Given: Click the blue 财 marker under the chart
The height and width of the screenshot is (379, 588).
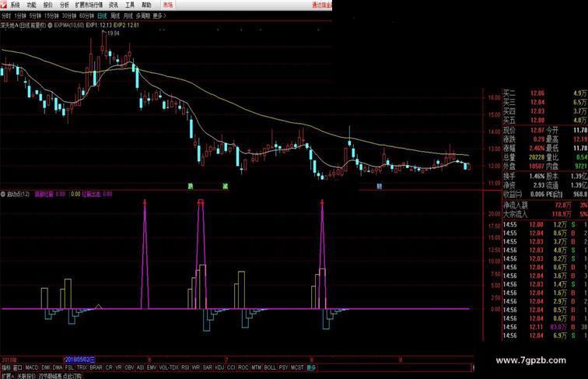Looking at the screenshot, I should [x=380, y=186].
